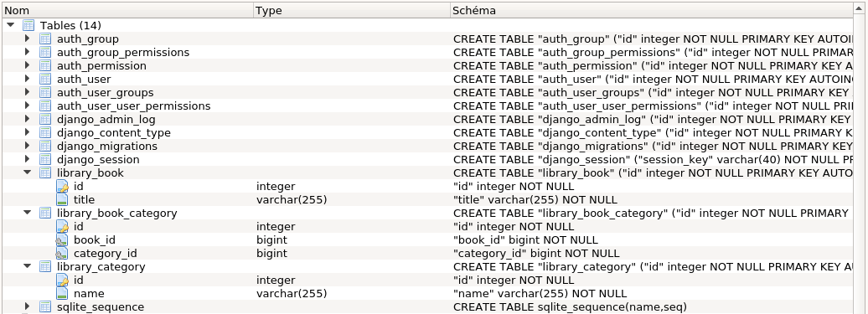The height and width of the screenshot is (314, 868).
Task: Click the title field icon under library_book
Action: (x=62, y=199)
